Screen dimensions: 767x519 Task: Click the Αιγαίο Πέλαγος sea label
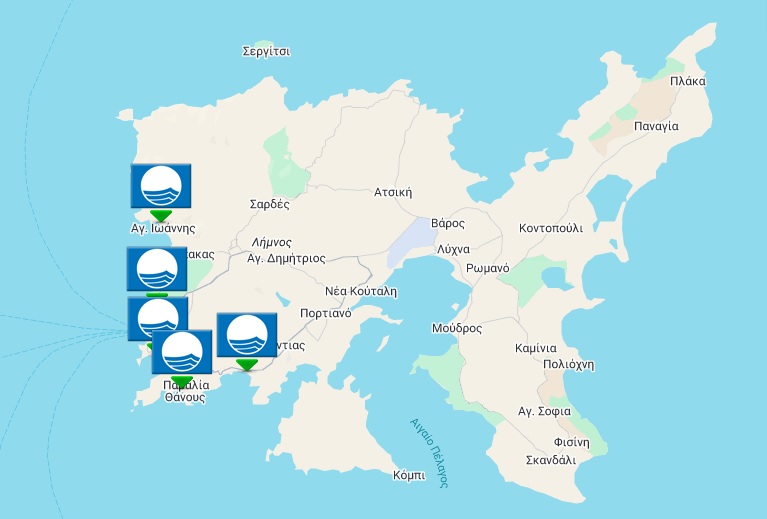pos(428,450)
